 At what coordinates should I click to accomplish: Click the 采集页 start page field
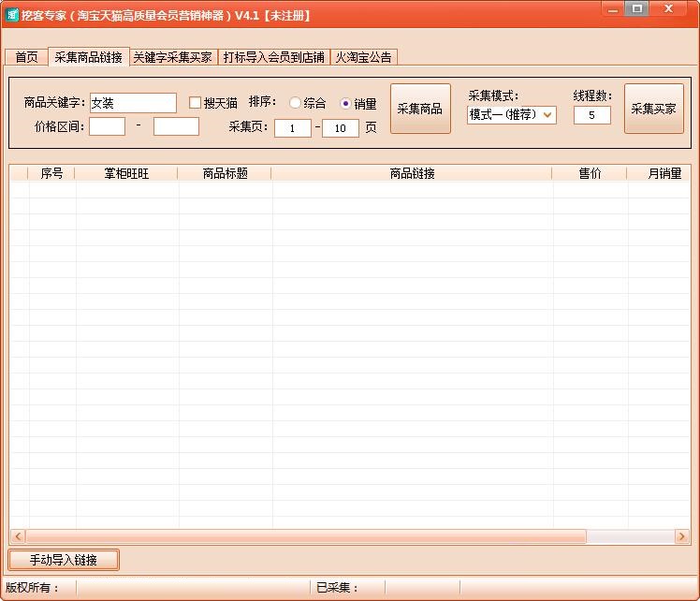[292, 128]
